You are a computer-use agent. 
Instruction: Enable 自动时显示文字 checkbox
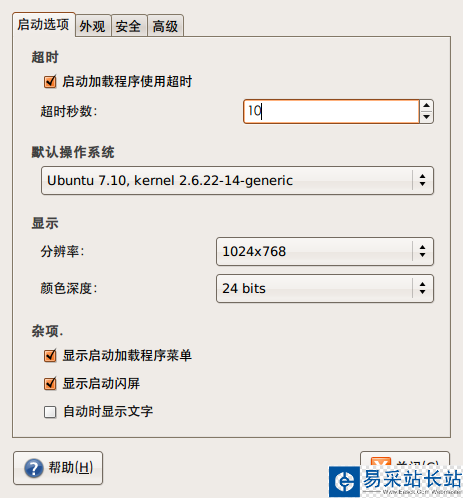(50, 412)
